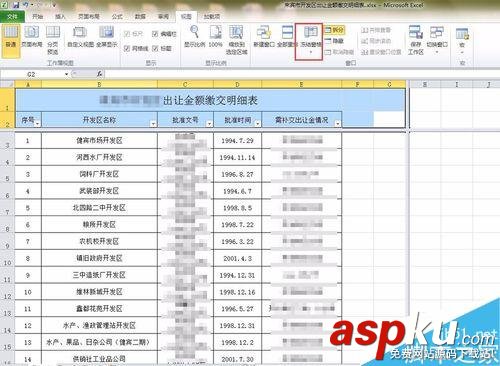Screen dimensions: 500x366
Task: Click the title cell 出让金额缴交明细表
Action: tap(210, 100)
